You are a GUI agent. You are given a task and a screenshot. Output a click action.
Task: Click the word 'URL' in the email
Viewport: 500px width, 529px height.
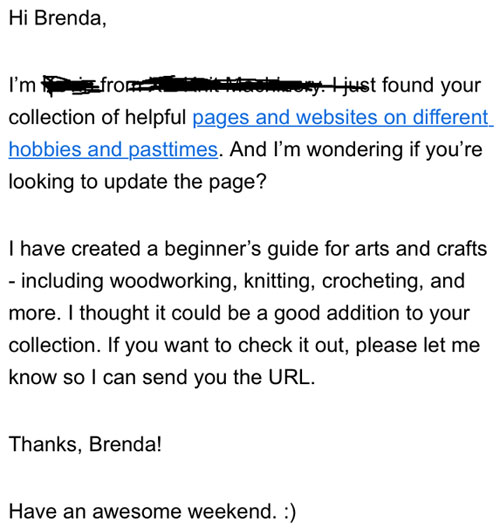289,378
